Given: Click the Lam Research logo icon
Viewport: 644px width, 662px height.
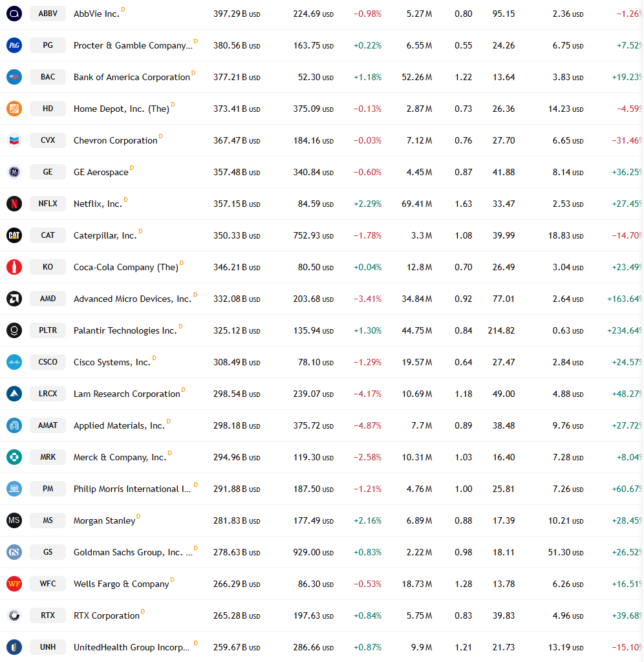Looking at the screenshot, I should pyautogui.click(x=14, y=394).
